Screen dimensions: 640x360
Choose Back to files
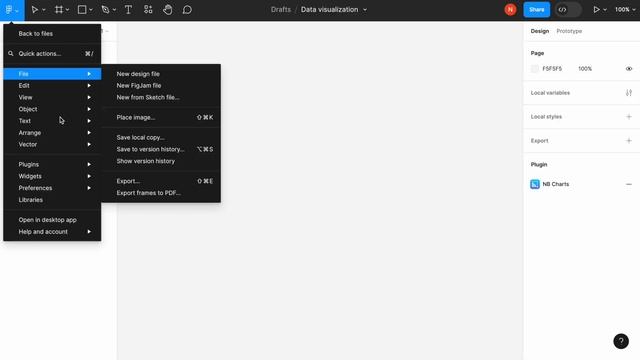(x=52, y=33)
